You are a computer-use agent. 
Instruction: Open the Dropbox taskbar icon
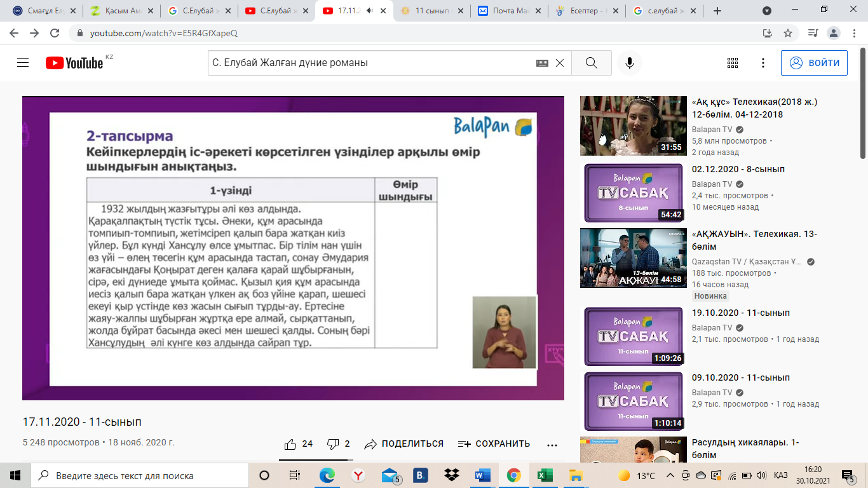[452, 475]
